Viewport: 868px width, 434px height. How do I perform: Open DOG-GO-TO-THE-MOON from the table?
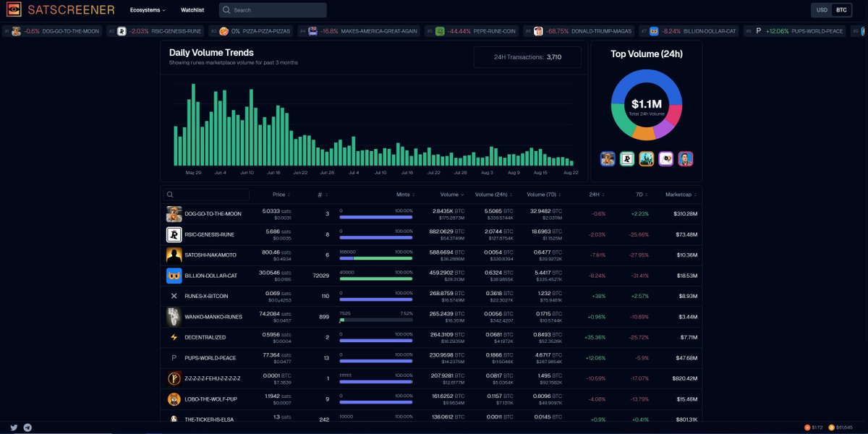pyautogui.click(x=211, y=214)
